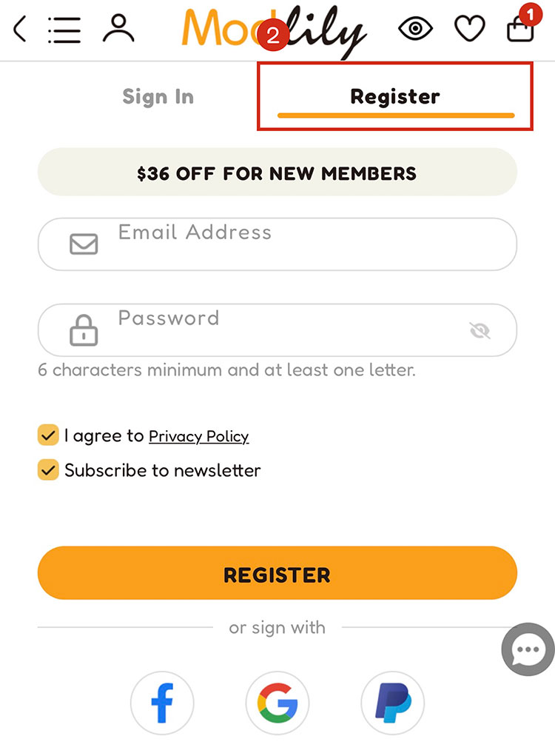Toggle password visibility eye icon

tap(480, 330)
